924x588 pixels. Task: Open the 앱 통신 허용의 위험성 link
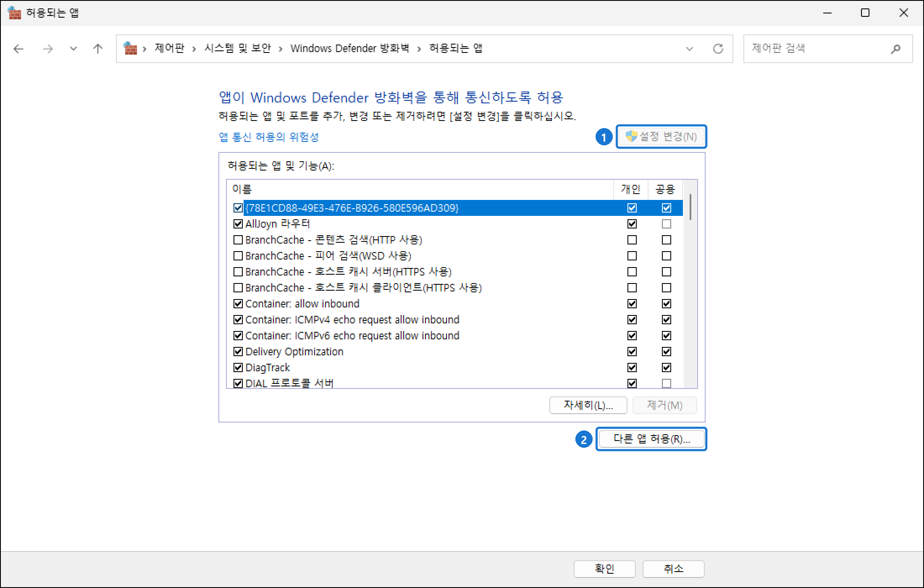coord(269,137)
